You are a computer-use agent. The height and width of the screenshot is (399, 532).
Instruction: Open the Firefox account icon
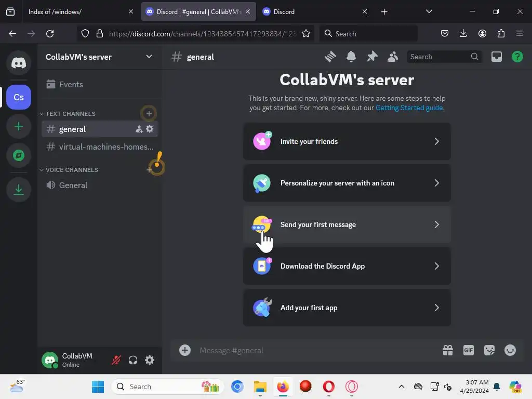[x=482, y=34]
